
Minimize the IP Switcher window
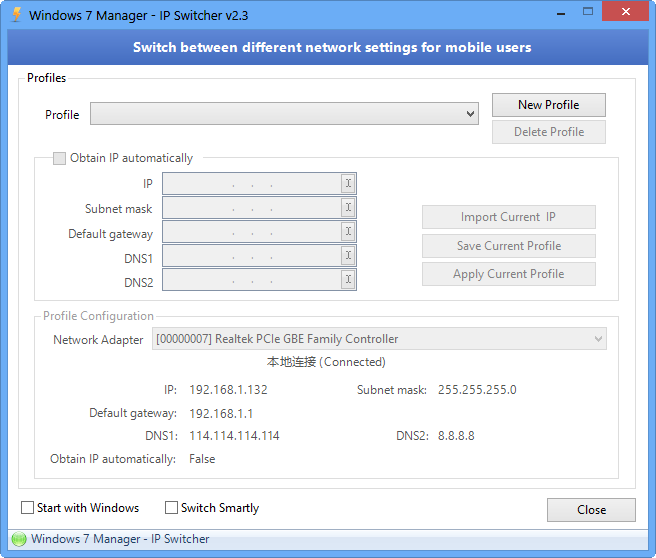[x=561, y=13]
